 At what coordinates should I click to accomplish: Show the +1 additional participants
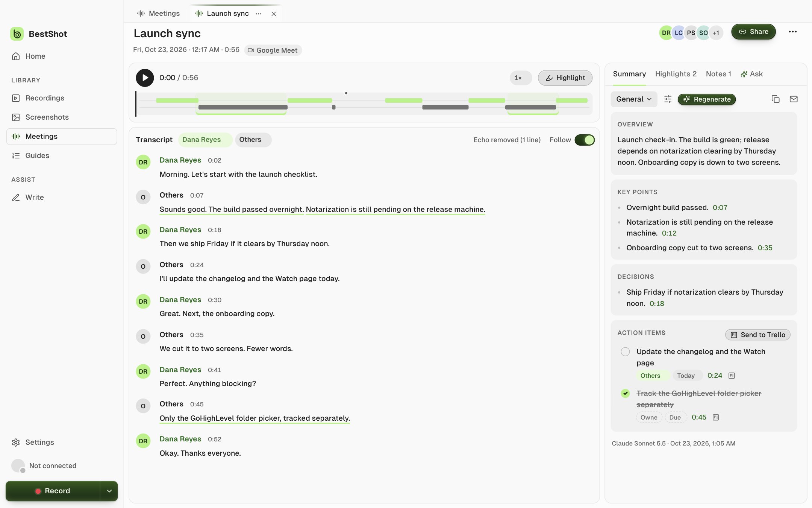[716, 33]
